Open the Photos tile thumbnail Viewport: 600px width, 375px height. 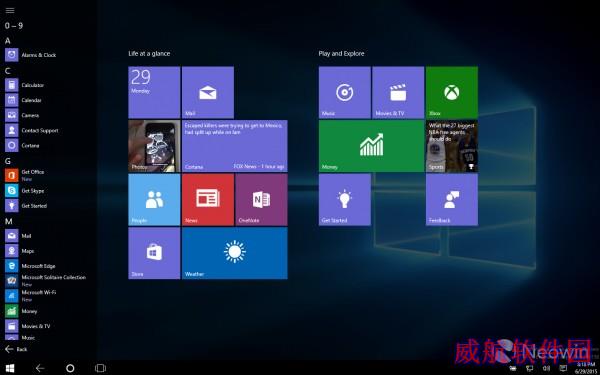coord(154,146)
